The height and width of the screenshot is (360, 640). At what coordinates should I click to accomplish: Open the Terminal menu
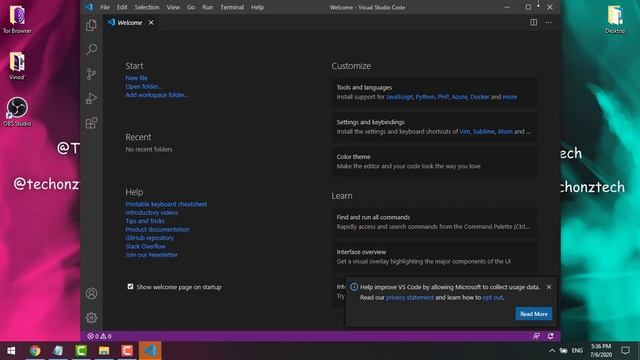tap(232, 7)
